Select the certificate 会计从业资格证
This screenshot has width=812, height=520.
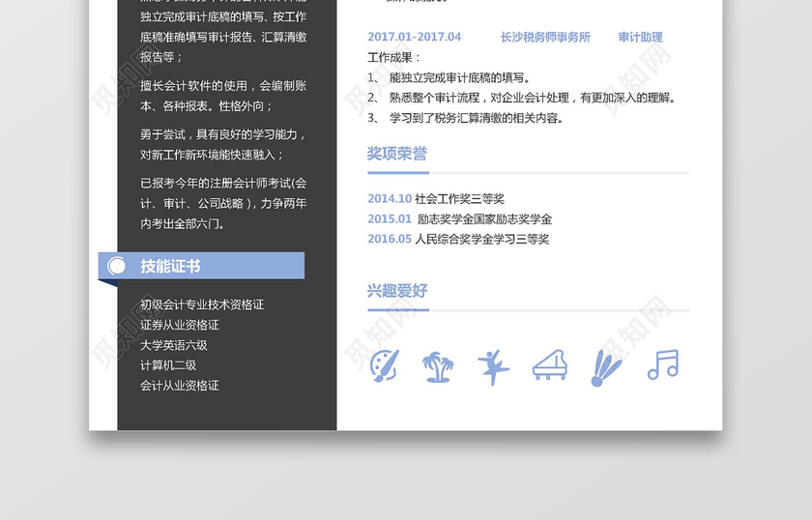180,386
